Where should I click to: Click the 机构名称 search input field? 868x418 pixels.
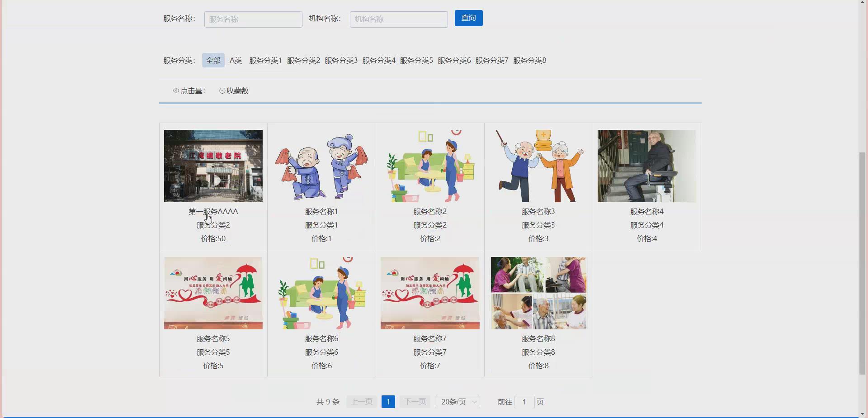click(x=398, y=19)
